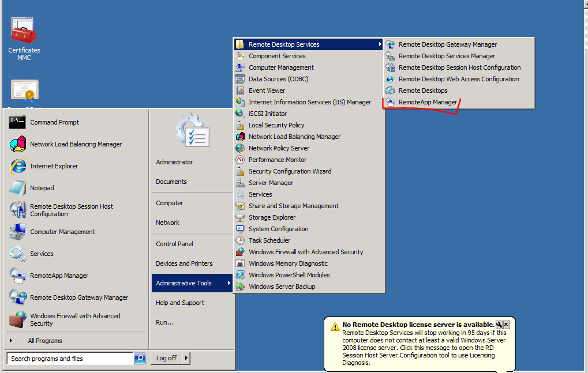Click the Component Services icon

tap(240, 56)
